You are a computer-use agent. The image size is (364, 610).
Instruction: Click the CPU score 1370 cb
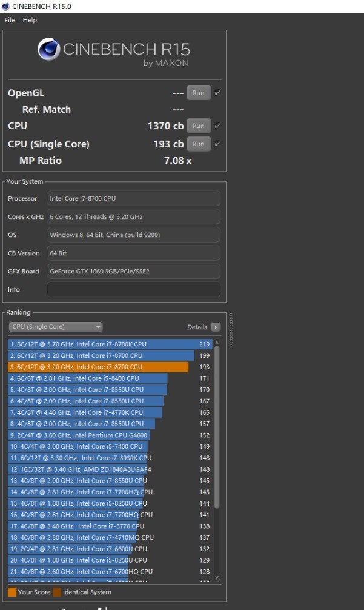[x=165, y=126]
